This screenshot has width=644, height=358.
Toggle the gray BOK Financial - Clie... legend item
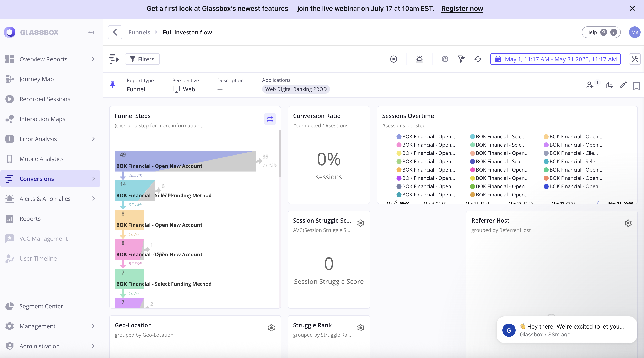pos(571,153)
